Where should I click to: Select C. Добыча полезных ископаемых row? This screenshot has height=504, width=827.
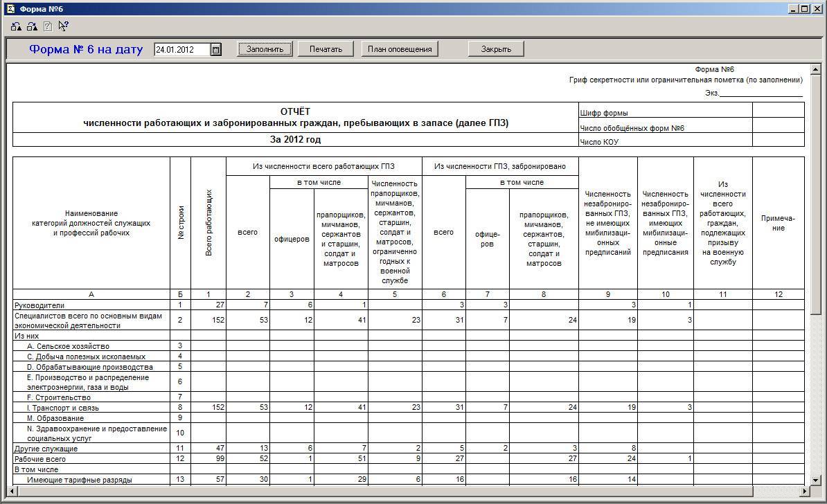pos(86,357)
